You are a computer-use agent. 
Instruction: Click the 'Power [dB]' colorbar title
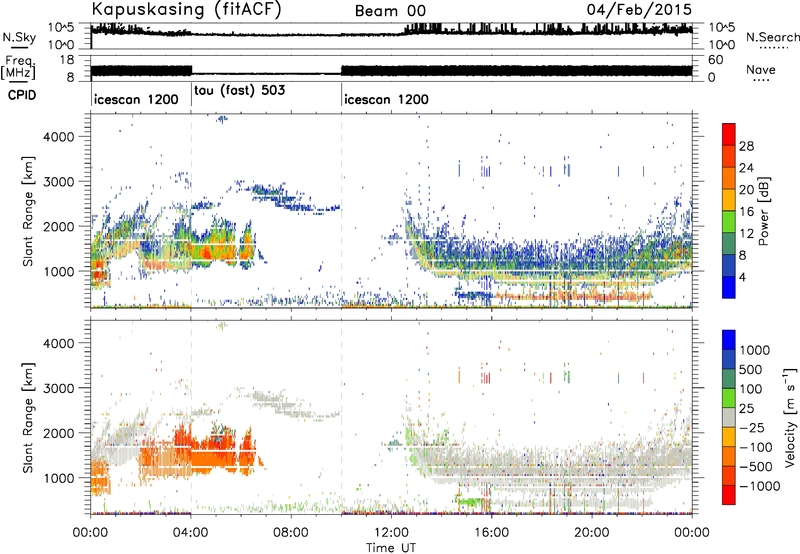763,211
